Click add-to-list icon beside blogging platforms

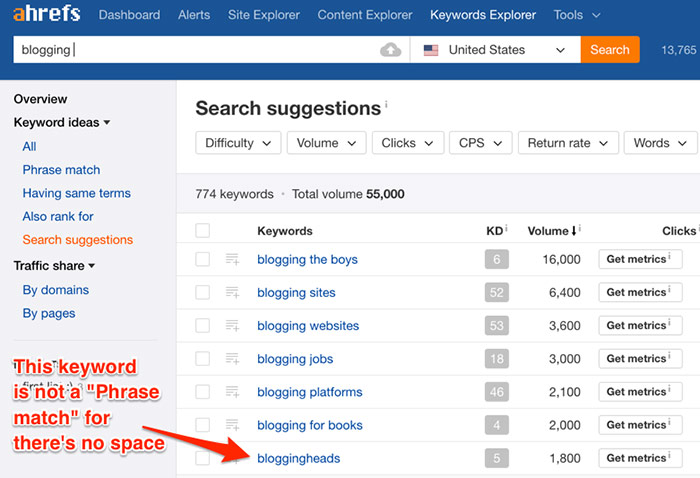pos(232,392)
